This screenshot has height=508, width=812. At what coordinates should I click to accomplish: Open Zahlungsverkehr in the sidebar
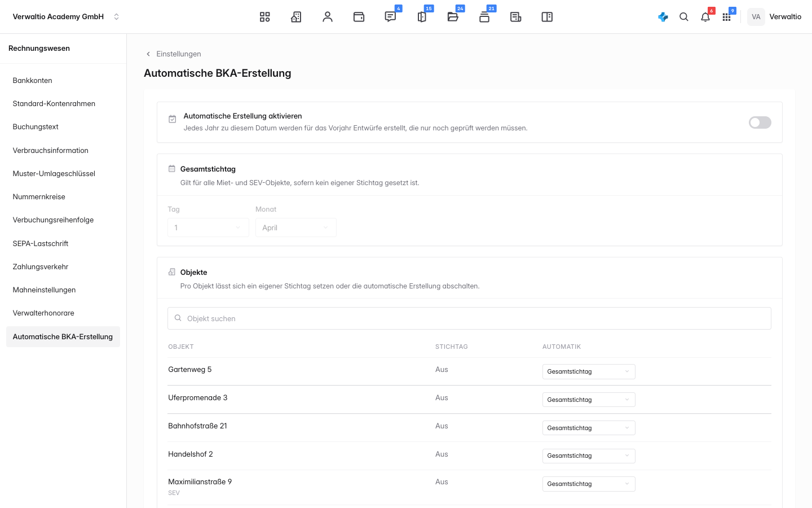(x=63, y=267)
